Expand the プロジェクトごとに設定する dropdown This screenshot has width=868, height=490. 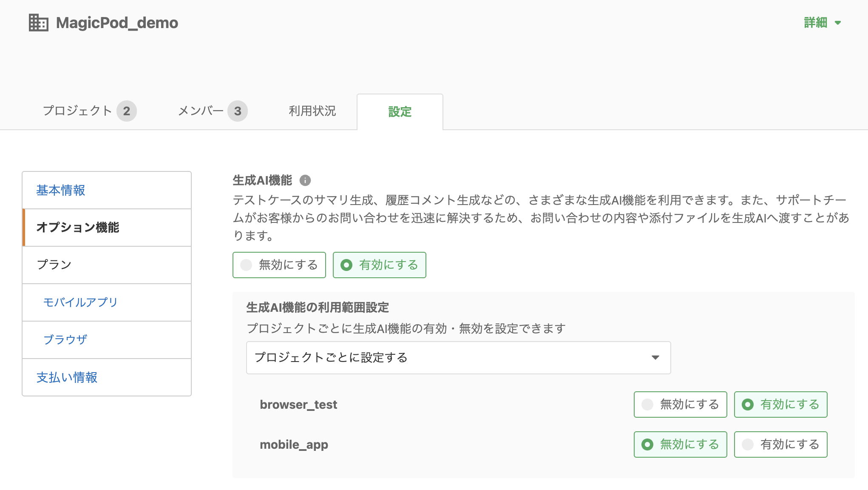(459, 358)
